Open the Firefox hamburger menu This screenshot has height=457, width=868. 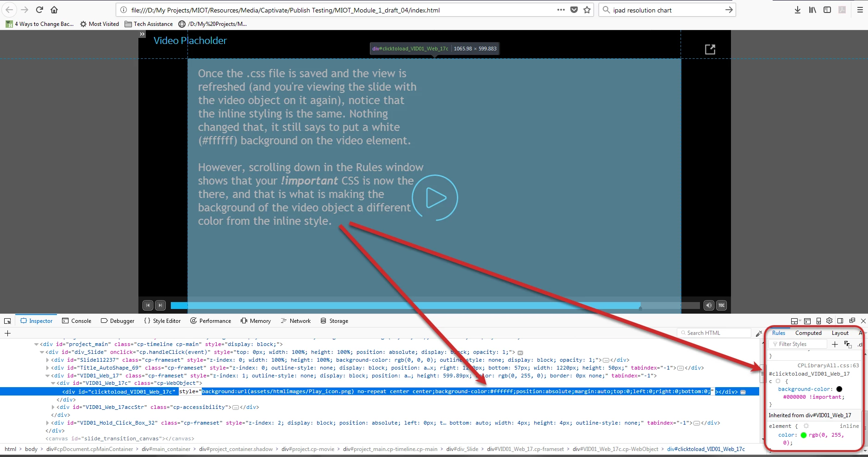pyautogui.click(x=860, y=10)
